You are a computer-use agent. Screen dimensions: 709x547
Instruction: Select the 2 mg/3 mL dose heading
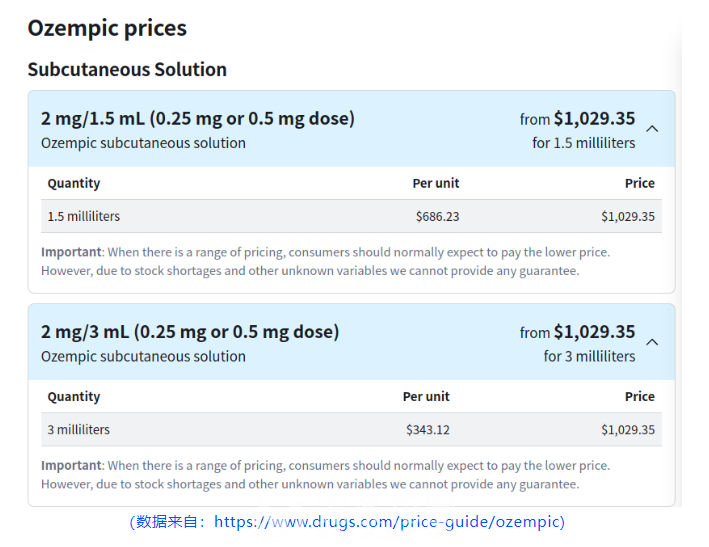click(190, 332)
